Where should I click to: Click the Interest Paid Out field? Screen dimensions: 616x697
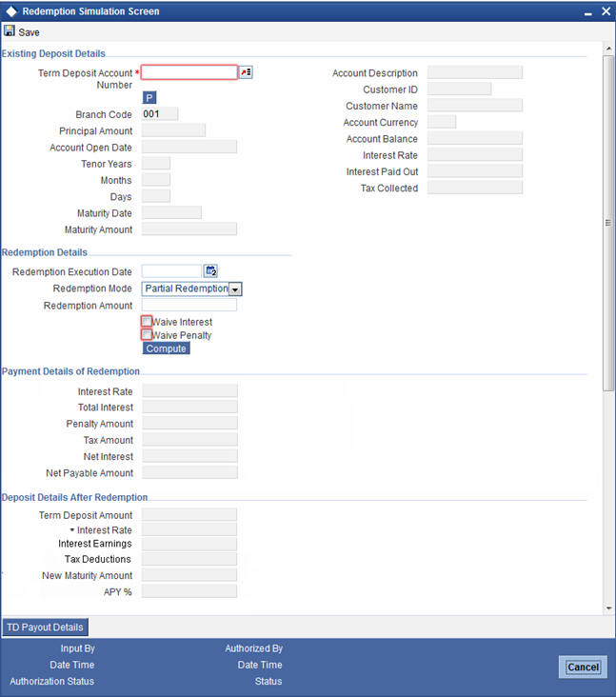pos(475,171)
